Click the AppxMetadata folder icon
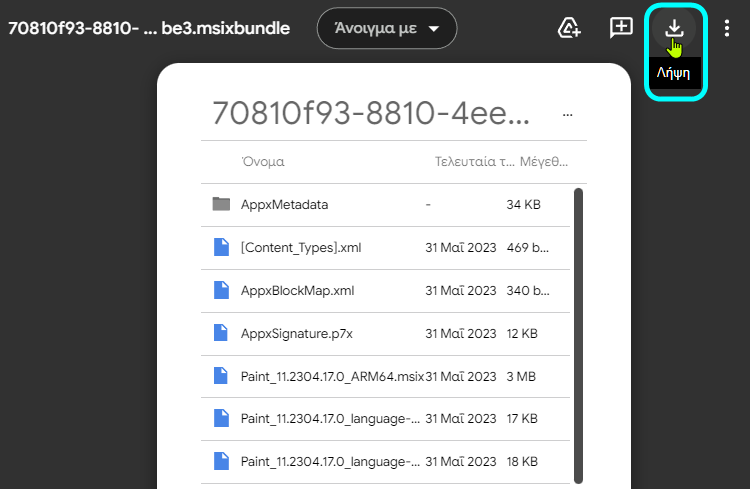This screenshot has height=489, width=750. tap(221, 204)
